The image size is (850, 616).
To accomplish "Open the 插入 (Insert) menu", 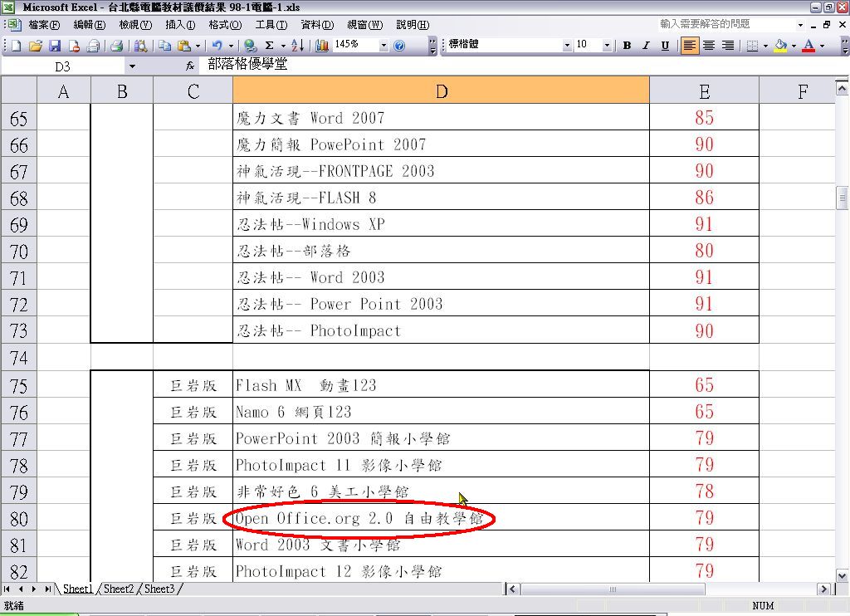I will [180, 25].
